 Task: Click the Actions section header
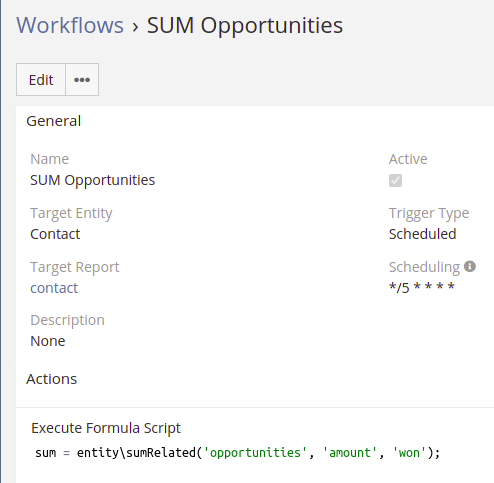click(52, 379)
